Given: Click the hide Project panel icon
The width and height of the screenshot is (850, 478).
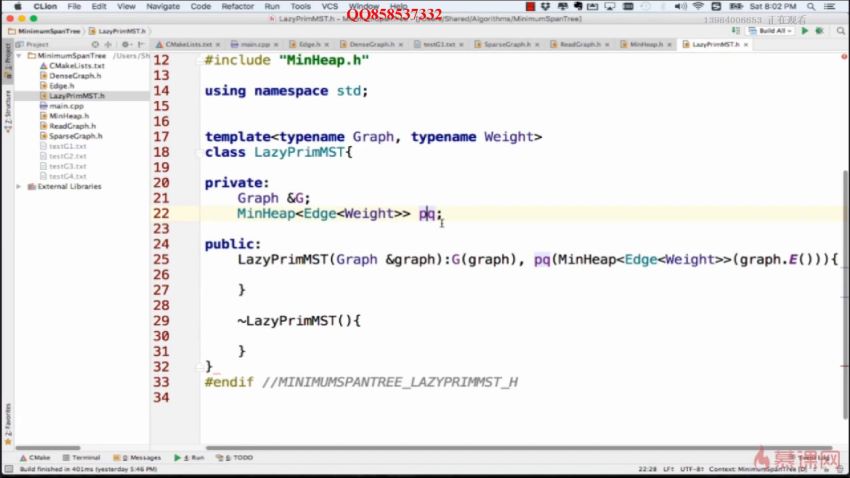Looking at the screenshot, I should [141, 45].
